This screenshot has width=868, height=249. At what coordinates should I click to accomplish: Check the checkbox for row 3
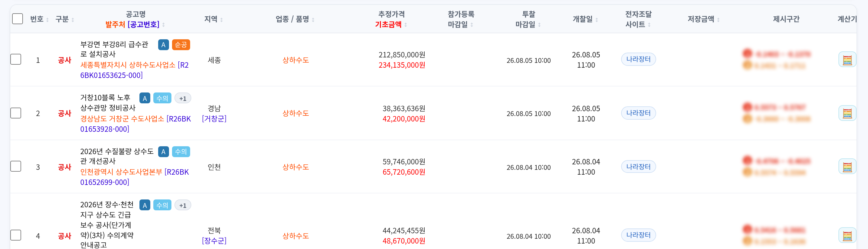[x=16, y=166]
